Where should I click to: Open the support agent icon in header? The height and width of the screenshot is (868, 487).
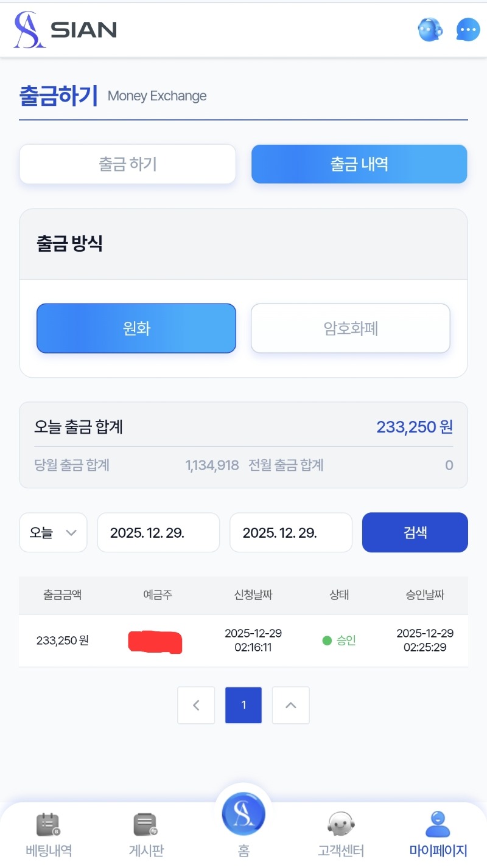point(430,29)
